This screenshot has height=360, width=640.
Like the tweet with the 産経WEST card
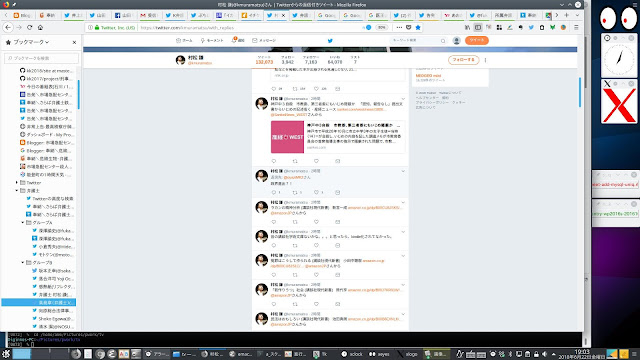click(x=316, y=161)
